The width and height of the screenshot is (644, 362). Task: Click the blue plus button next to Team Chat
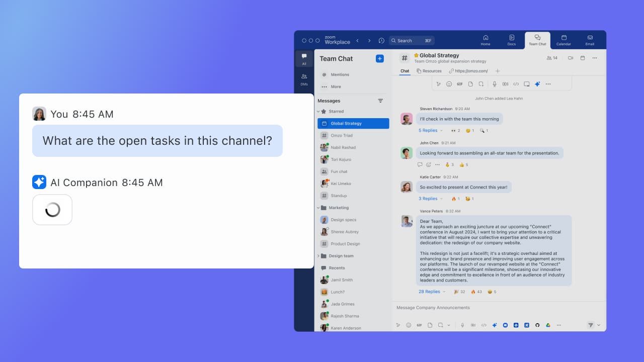pyautogui.click(x=379, y=58)
